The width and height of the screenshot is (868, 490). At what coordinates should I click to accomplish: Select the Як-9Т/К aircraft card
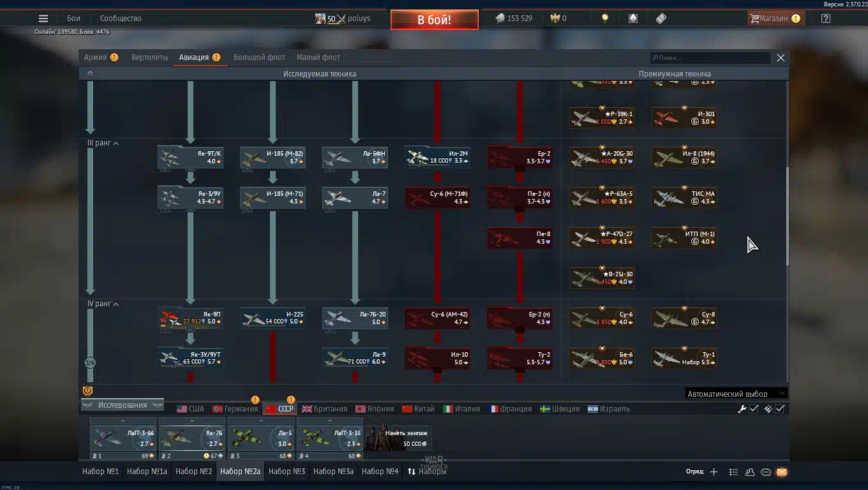coord(190,158)
